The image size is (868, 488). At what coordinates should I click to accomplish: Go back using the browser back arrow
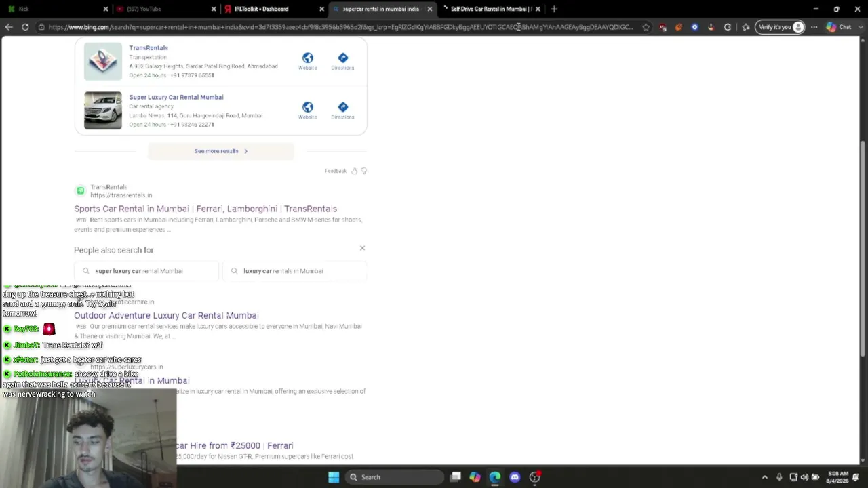point(9,27)
